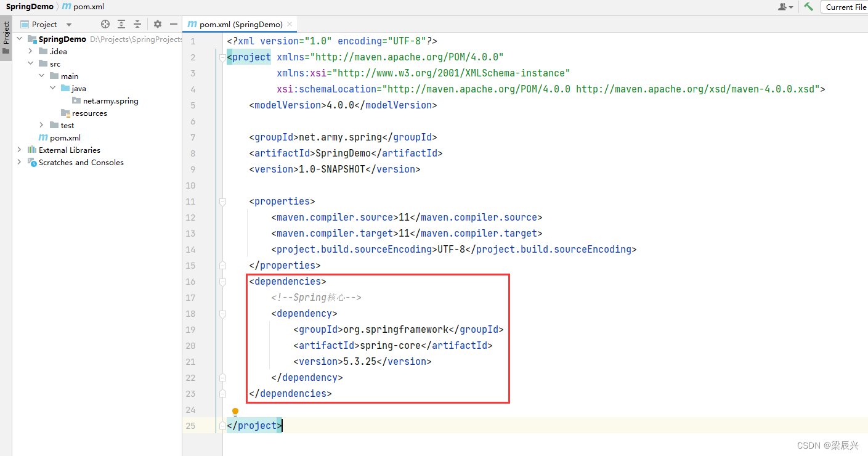Collapse the java folder
This screenshot has width=868, height=456.
coord(52,88)
